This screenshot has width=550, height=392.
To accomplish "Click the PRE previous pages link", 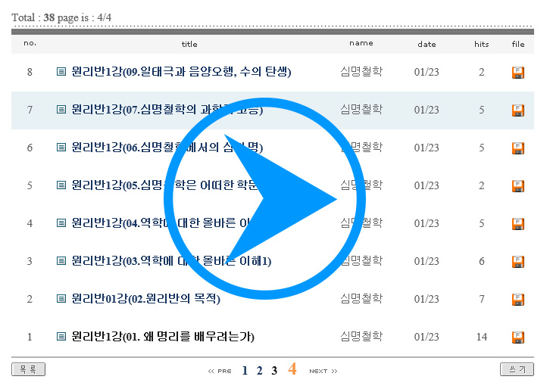I will coord(220,372).
